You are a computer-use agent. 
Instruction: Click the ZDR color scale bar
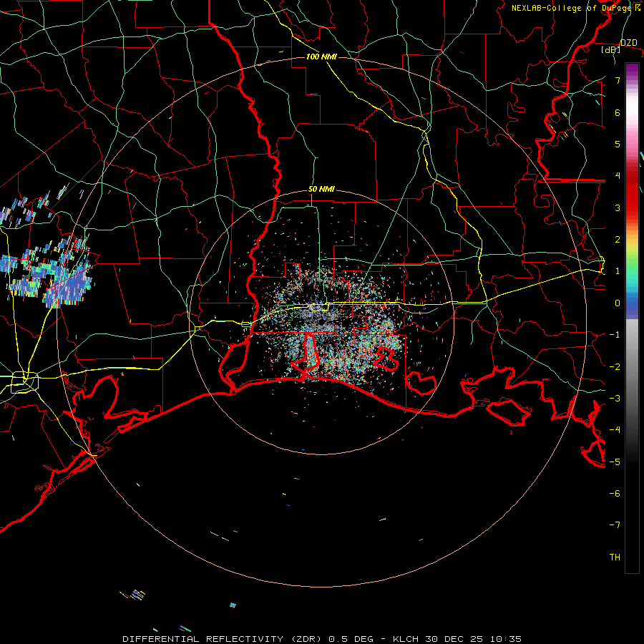pyautogui.click(x=632, y=318)
